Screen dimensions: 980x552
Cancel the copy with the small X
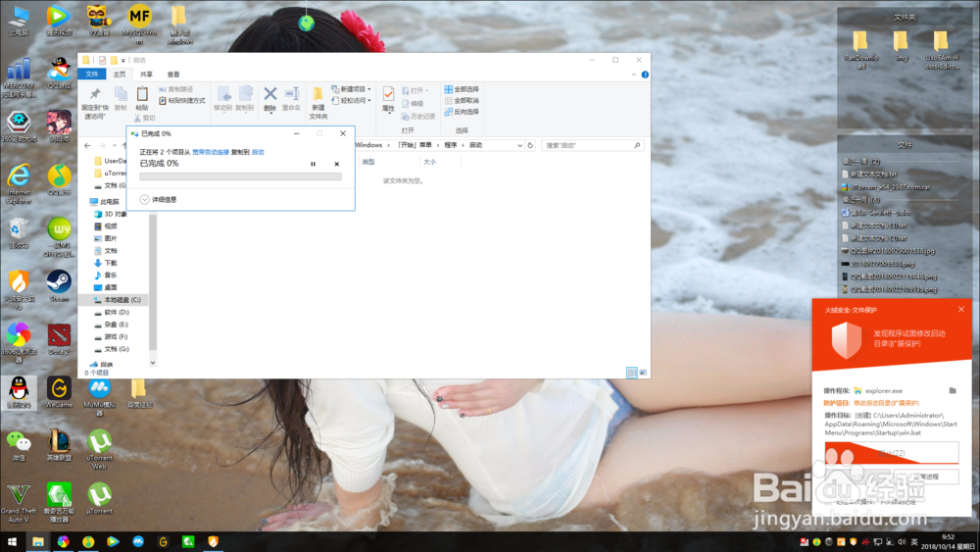click(337, 164)
